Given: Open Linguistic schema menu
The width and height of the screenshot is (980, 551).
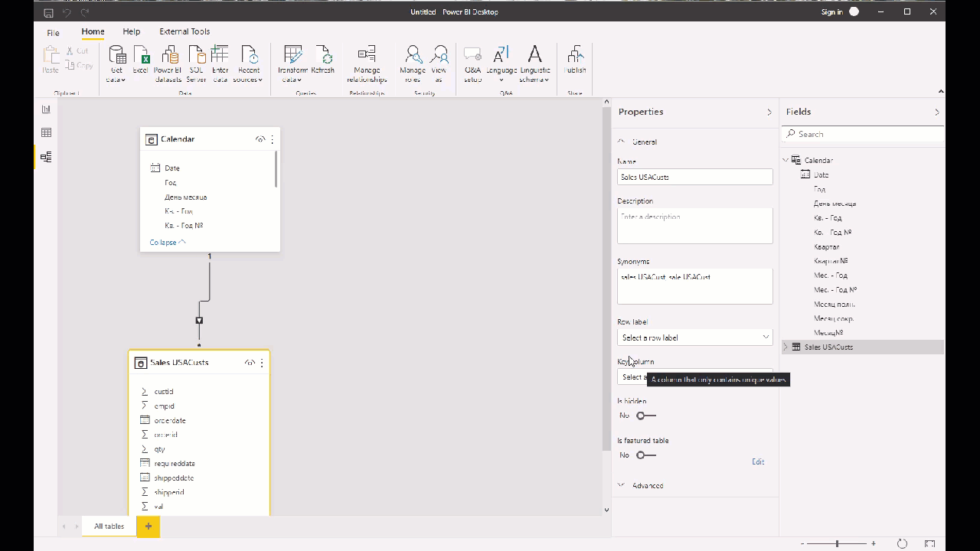Looking at the screenshot, I should (534, 64).
